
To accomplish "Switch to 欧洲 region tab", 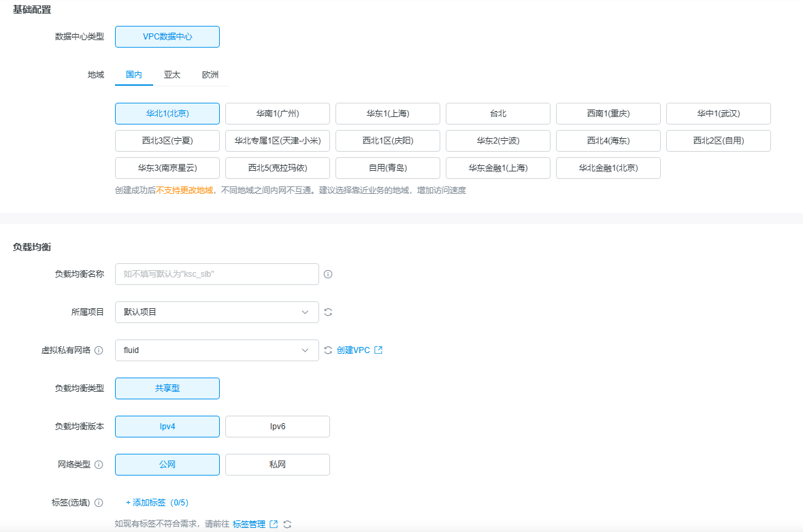I will click(x=210, y=75).
